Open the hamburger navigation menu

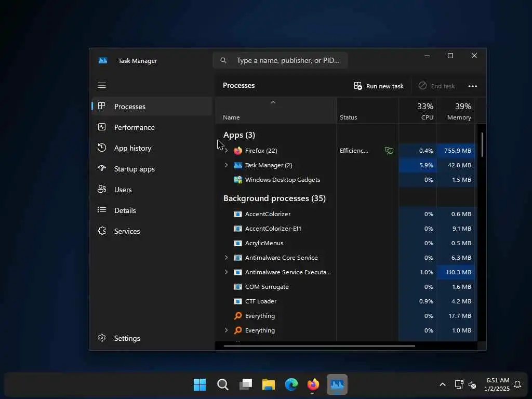[x=102, y=85]
